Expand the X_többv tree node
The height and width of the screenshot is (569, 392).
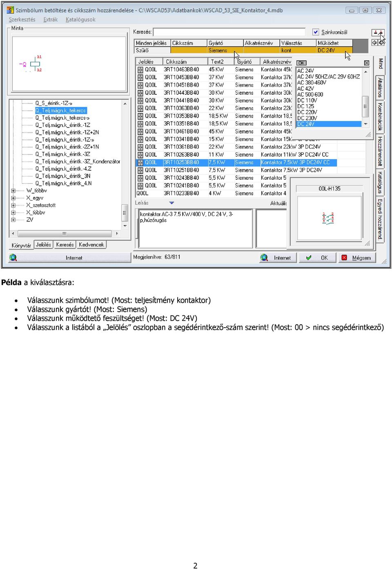click(x=13, y=213)
